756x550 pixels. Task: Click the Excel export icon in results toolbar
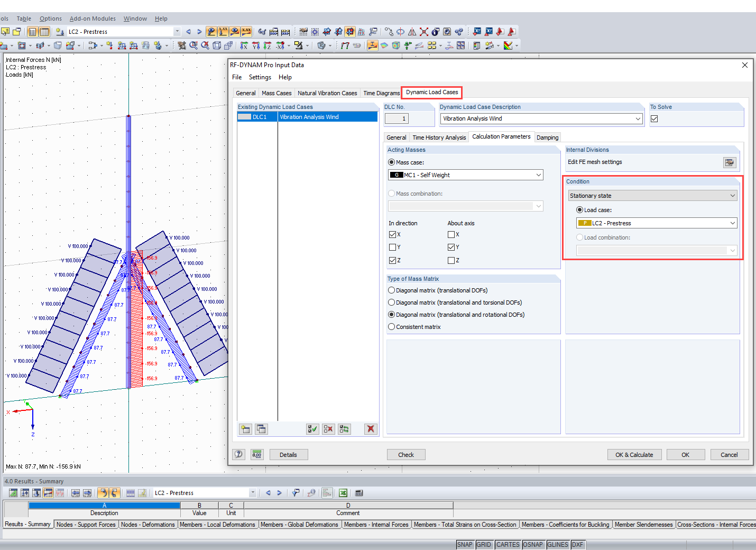pyautogui.click(x=343, y=493)
